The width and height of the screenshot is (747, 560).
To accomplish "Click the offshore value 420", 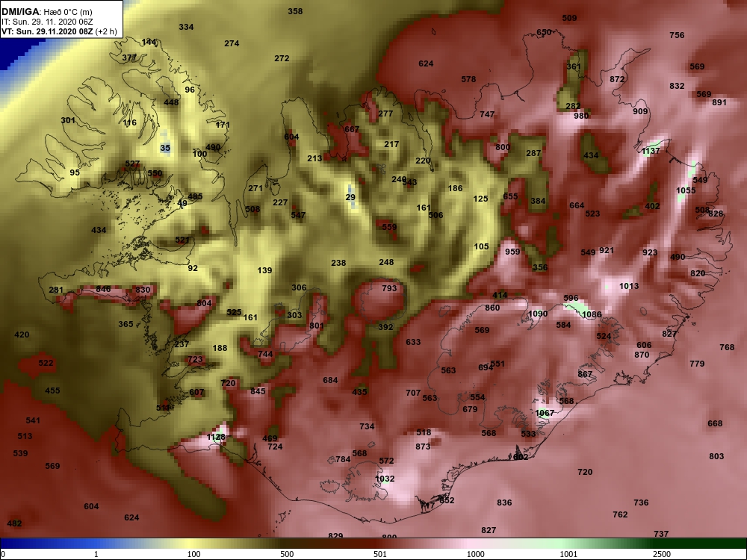I will pos(22,335).
